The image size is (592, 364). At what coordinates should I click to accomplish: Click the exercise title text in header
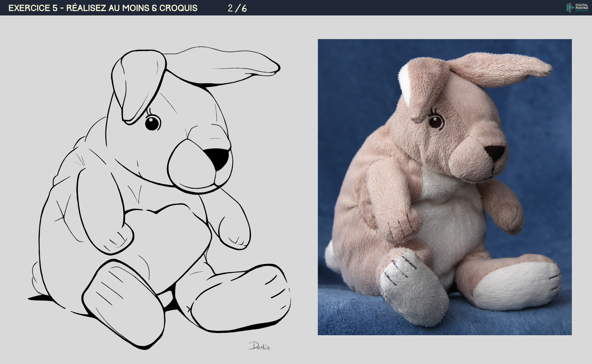point(103,8)
